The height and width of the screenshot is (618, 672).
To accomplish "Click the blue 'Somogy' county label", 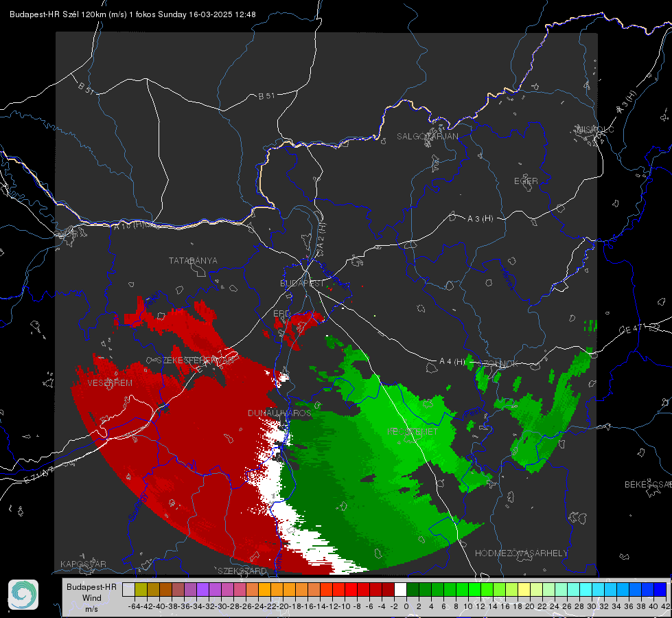I will [x=138, y=507].
